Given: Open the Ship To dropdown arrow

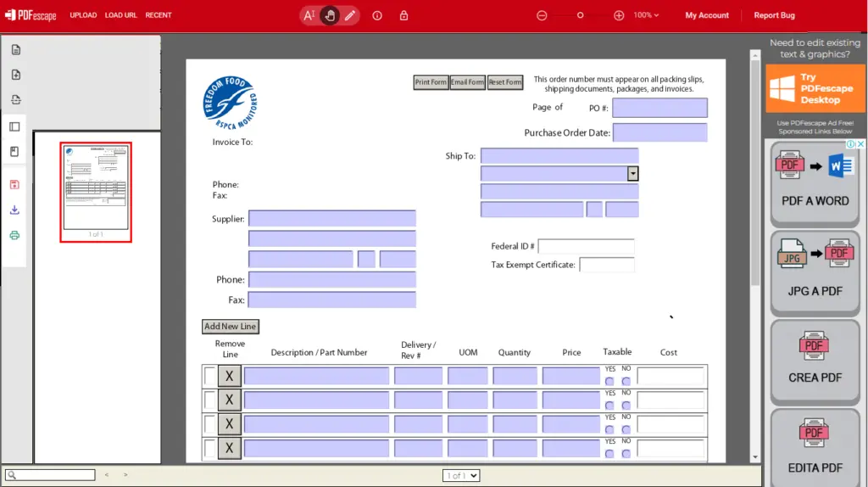Looking at the screenshot, I should tap(632, 173).
